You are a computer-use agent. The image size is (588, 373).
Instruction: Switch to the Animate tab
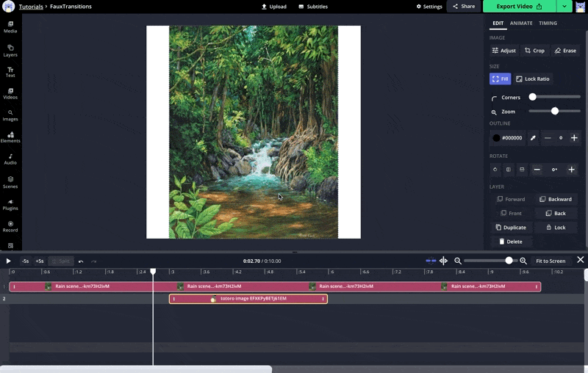pyautogui.click(x=521, y=23)
